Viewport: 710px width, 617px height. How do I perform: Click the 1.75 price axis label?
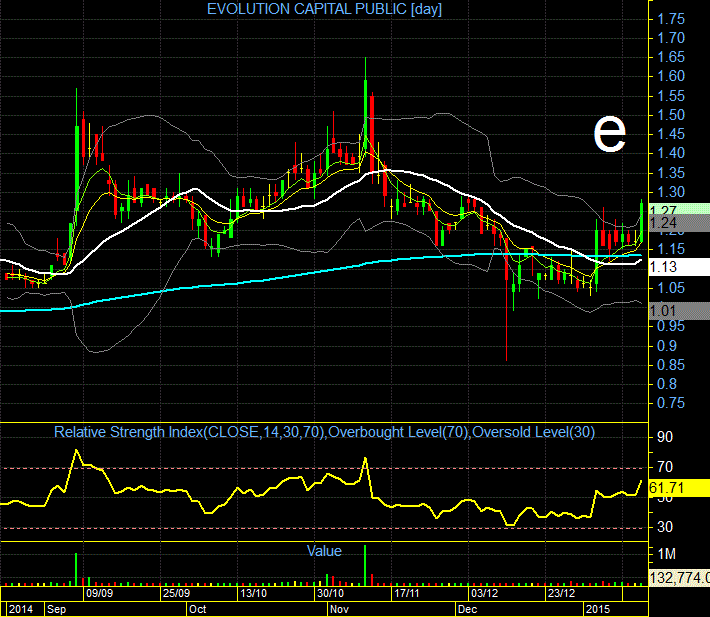click(x=671, y=19)
